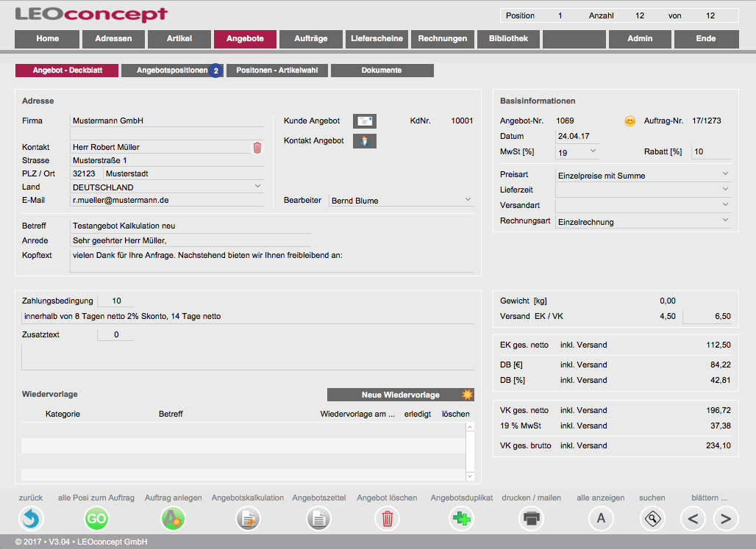Click the Kontakt Angebot person icon
This screenshot has width=756, height=549.
[x=364, y=141]
